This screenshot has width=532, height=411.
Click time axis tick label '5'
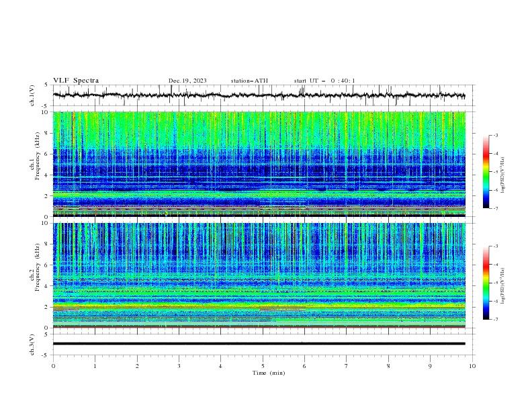[x=262, y=366]
